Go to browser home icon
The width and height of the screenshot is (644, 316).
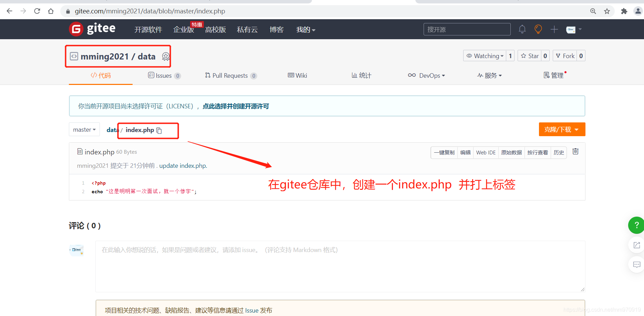pyautogui.click(x=51, y=11)
